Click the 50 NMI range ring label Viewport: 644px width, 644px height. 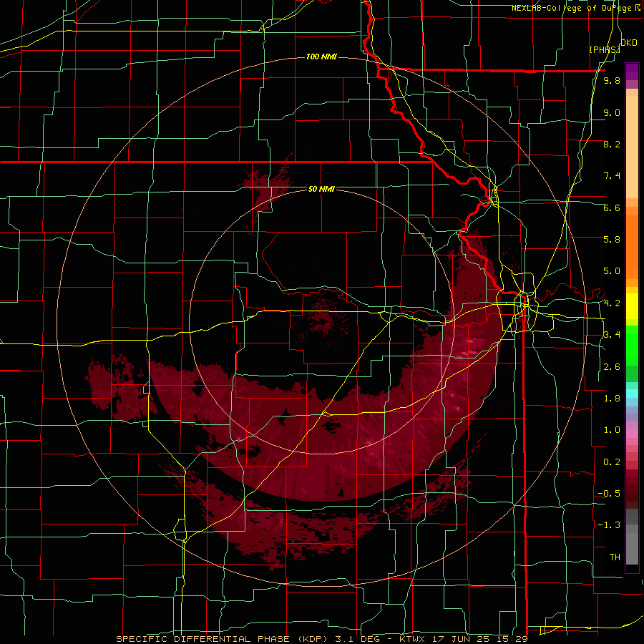(321, 189)
